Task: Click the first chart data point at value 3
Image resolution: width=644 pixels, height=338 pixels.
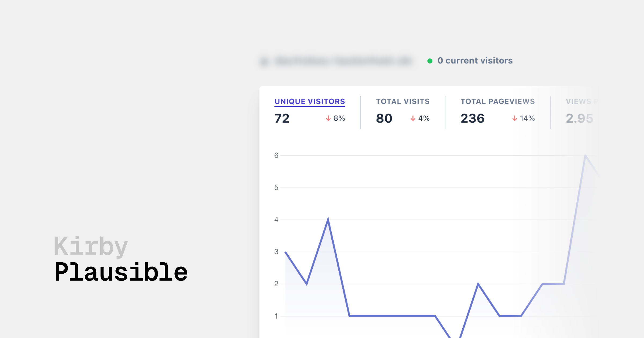Action: click(x=286, y=252)
